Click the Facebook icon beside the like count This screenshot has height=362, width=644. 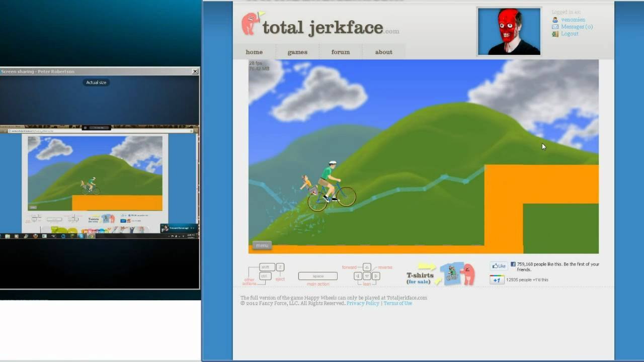[x=513, y=264]
